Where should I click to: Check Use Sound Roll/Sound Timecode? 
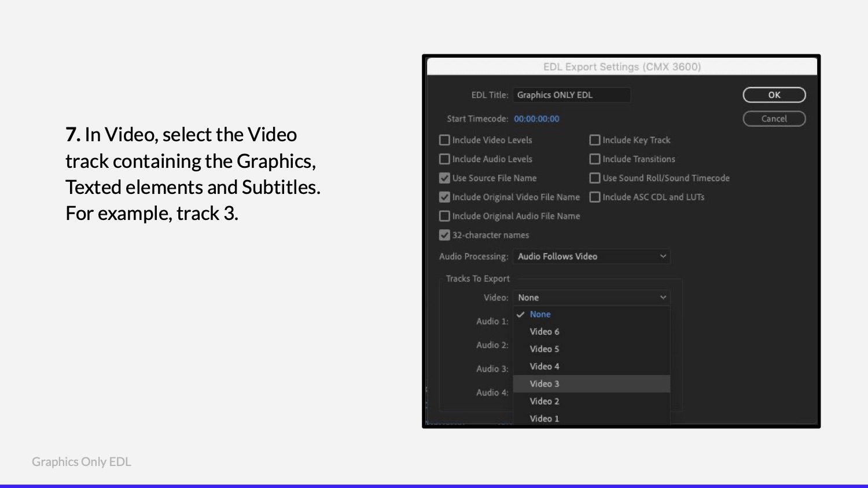click(594, 178)
